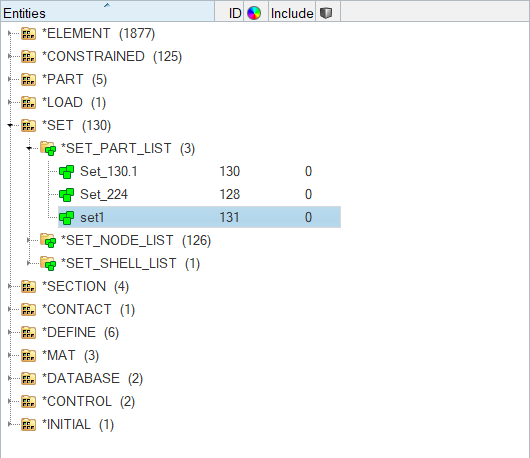Sort by the Entities column header
Image resolution: width=530 pixels, height=458 pixels.
point(107,11)
